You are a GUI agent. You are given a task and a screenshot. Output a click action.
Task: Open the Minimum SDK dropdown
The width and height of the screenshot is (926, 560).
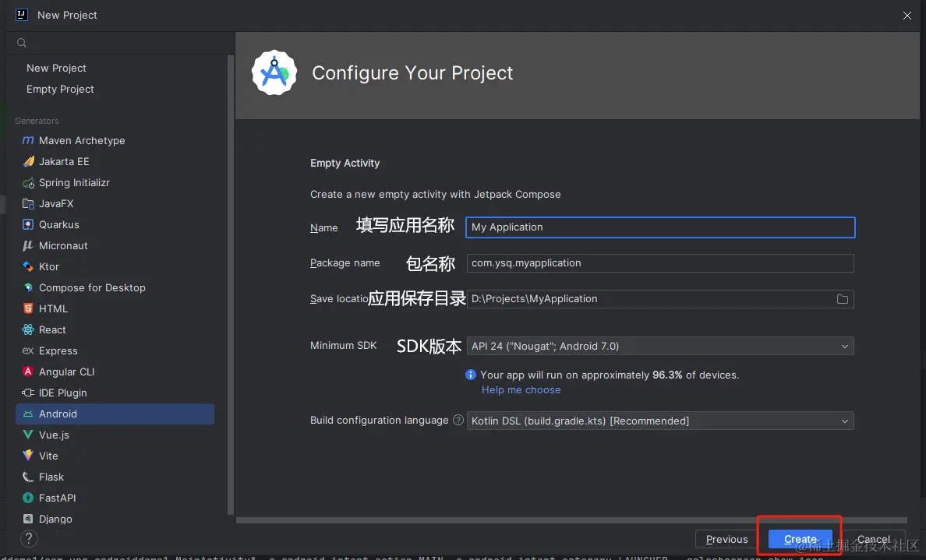point(660,346)
